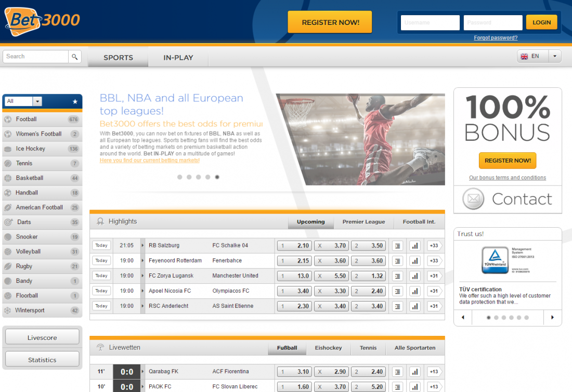The image size is (572, 392).
Task: Show statistics chart for FC Zorya Lugansk match
Action: pyautogui.click(x=415, y=276)
